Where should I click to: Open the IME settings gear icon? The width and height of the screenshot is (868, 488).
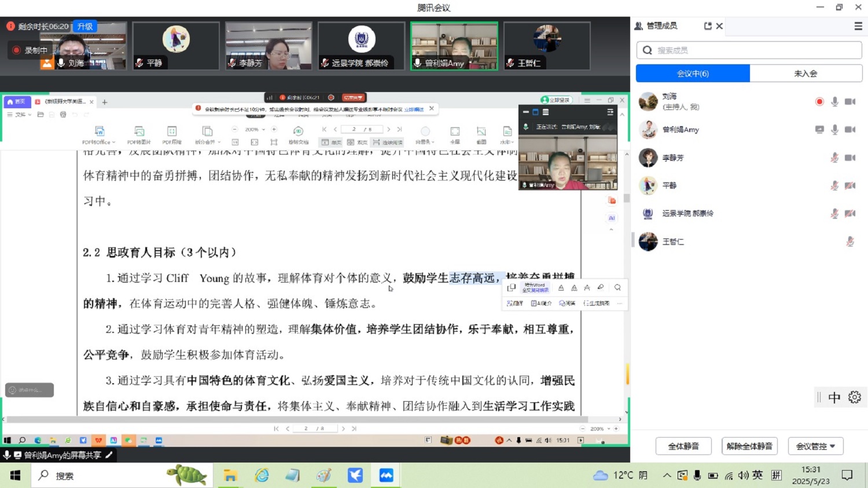click(855, 397)
